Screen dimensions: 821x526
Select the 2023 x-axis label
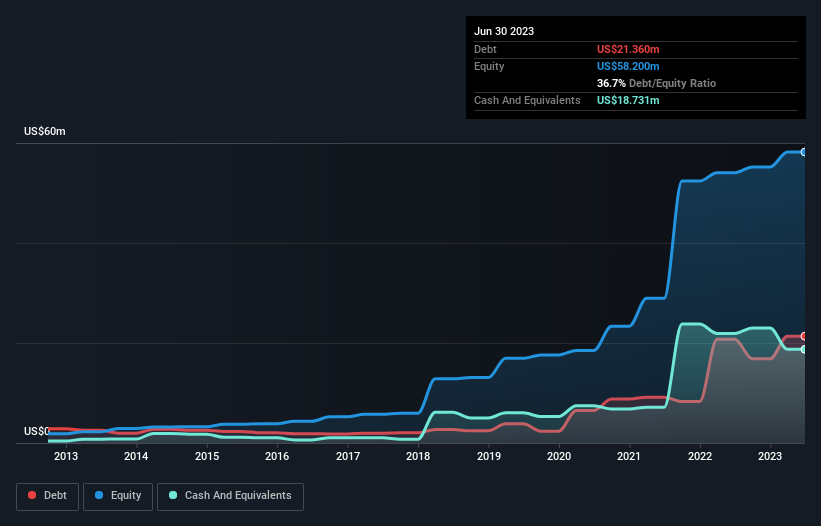click(x=770, y=456)
